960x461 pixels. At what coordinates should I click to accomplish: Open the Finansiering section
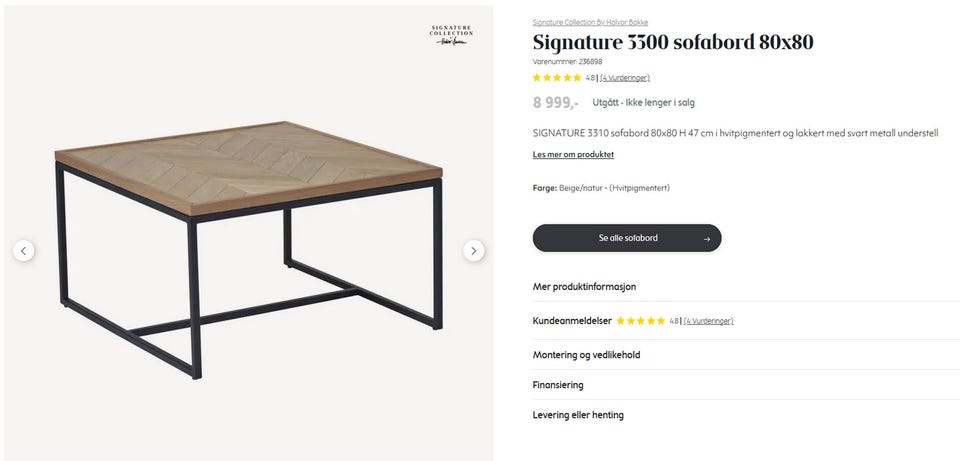[x=558, y=385]
